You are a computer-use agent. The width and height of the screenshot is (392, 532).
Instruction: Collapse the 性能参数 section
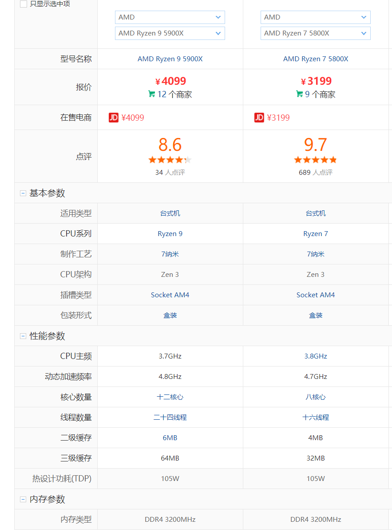(x=23, y=336)
